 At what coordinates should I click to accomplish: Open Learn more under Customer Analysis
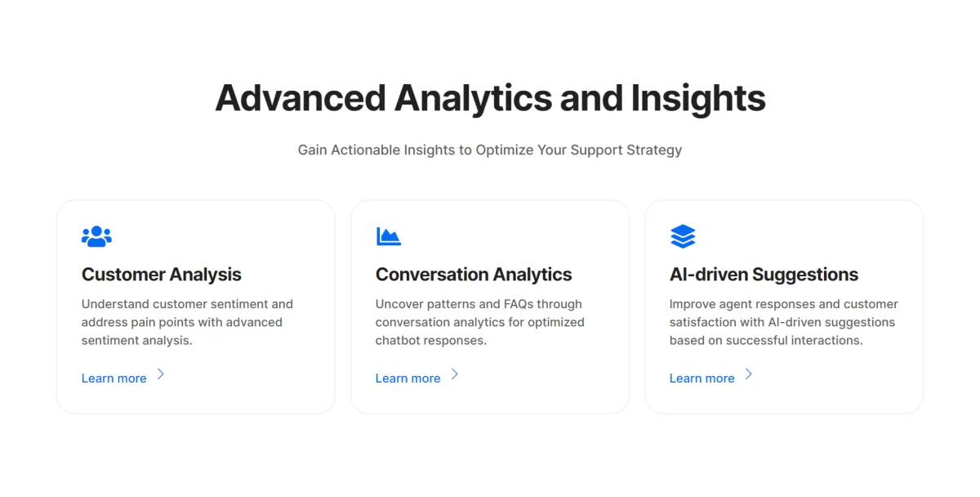[114, 378]
